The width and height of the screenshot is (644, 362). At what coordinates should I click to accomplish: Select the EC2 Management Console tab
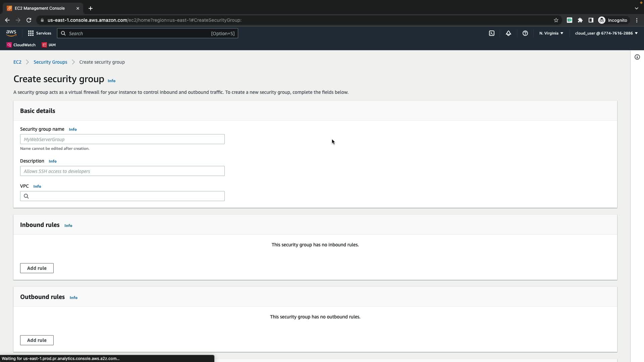40,8
